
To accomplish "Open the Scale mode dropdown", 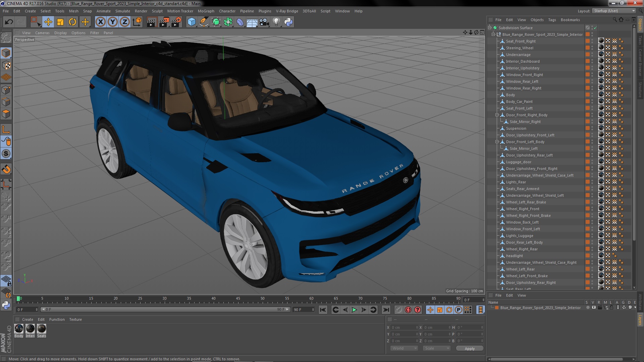I will click(437, 348).
